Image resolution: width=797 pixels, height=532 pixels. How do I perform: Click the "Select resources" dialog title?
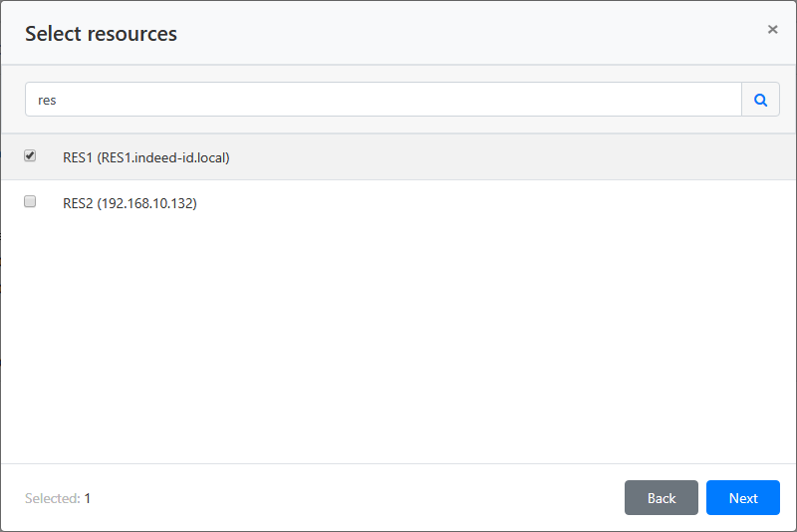pyautogui.click(x=101, y=34)
